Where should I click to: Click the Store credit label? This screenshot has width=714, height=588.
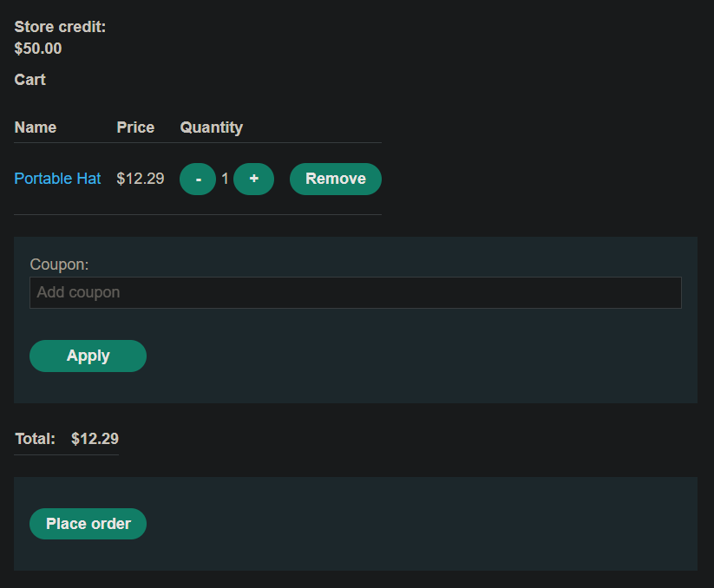tap(60, 27)
